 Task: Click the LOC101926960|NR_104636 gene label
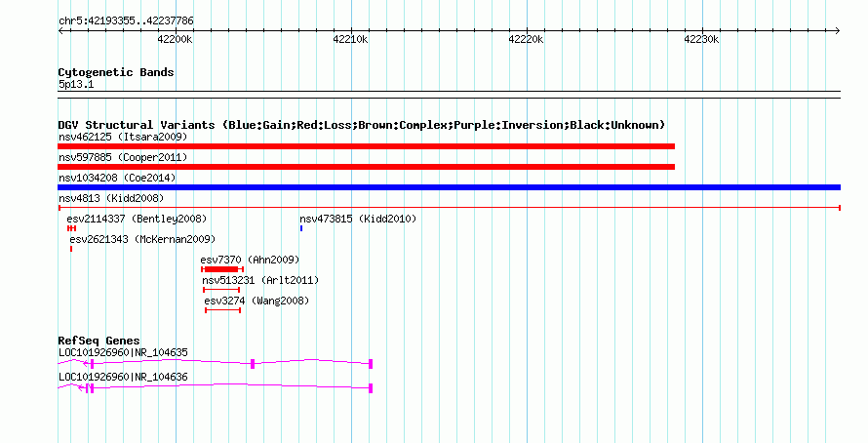point(123,377)
